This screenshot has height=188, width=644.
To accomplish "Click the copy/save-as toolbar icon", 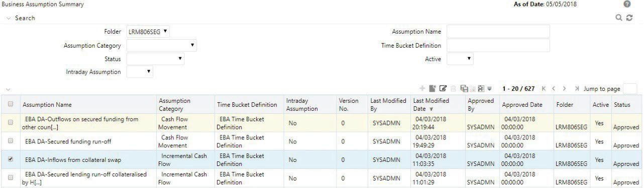I will [464, 89].
